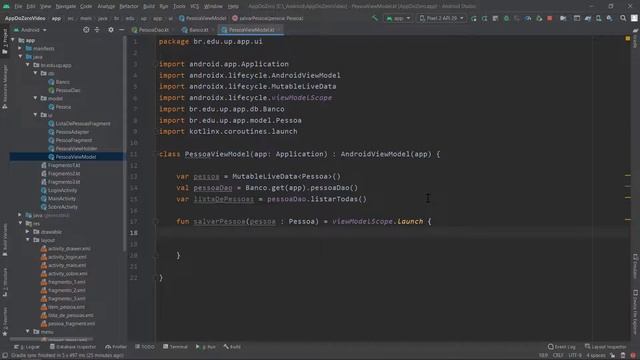The image size is (640, 360).
Task: Click the Profile app icon in toolbar
Action: click(x=528, y=18)
